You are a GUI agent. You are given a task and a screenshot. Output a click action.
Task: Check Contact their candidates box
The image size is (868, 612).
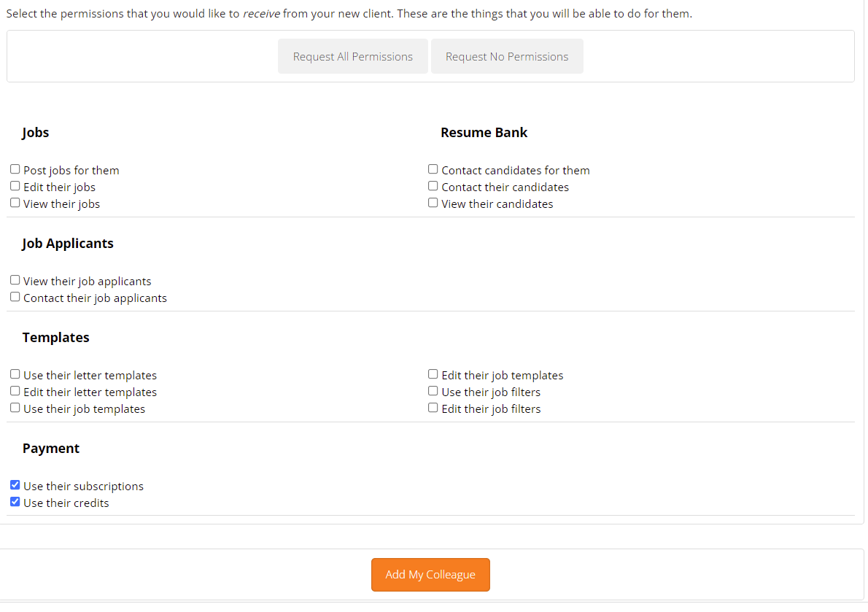point(433,186)
